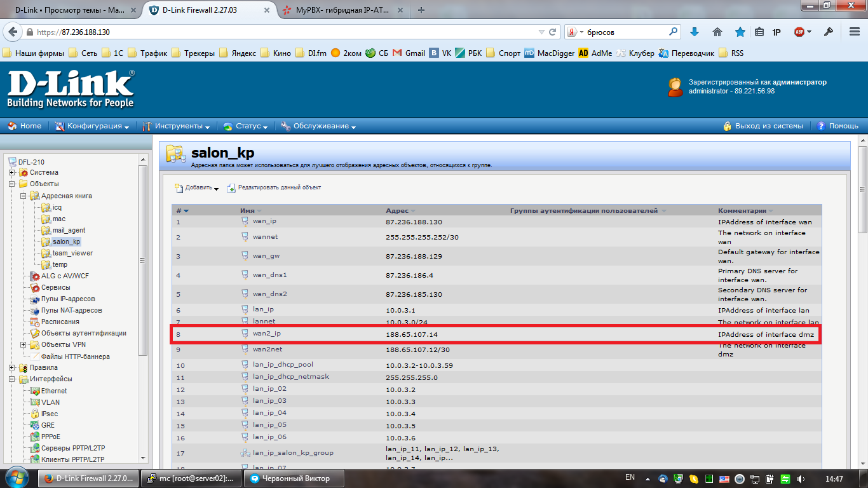Screen dimensions: 868x488
Task: Reload page using refresh arrow
Action: [x=553, y=32]
